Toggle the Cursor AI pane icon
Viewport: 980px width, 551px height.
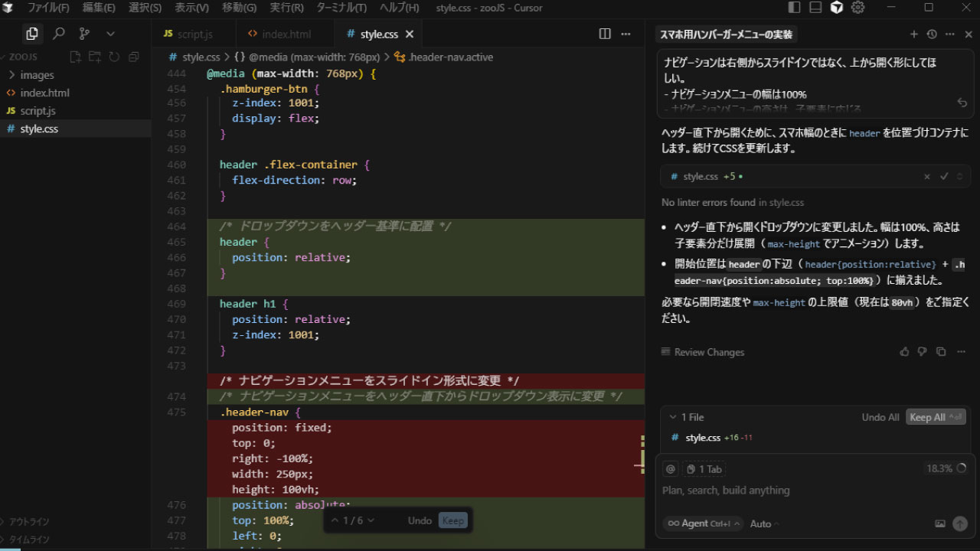tap(837, 8)
